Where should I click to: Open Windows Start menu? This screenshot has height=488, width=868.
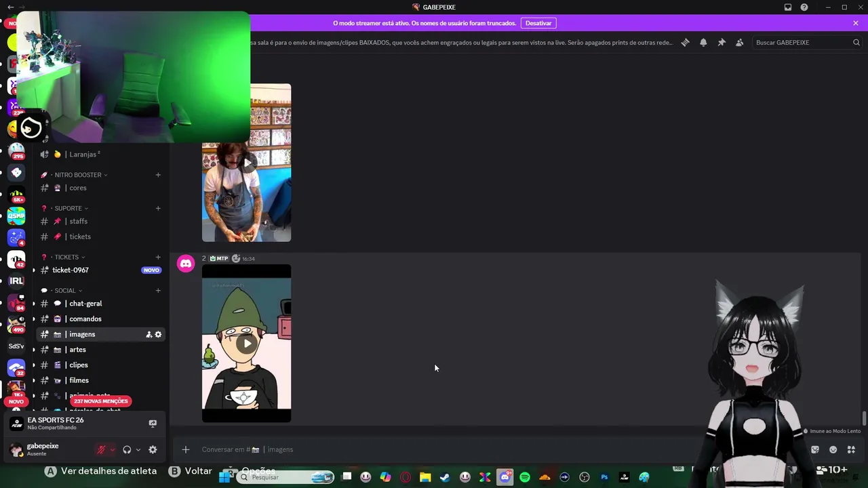[x=225, y=477]
